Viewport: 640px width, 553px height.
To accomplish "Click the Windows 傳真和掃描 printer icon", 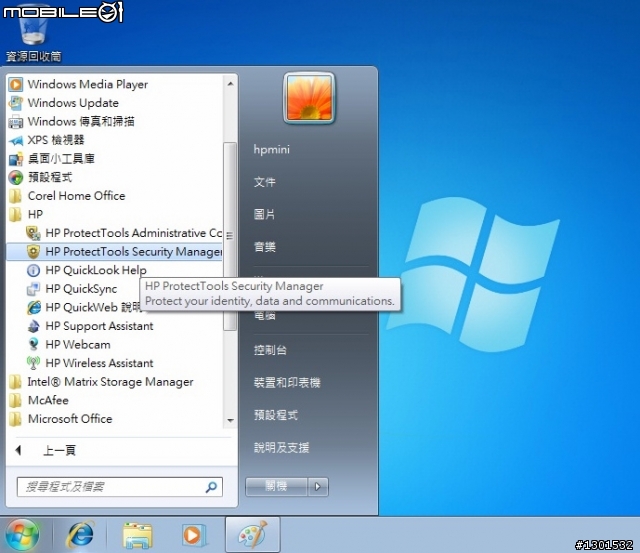I will pos(16,122).
